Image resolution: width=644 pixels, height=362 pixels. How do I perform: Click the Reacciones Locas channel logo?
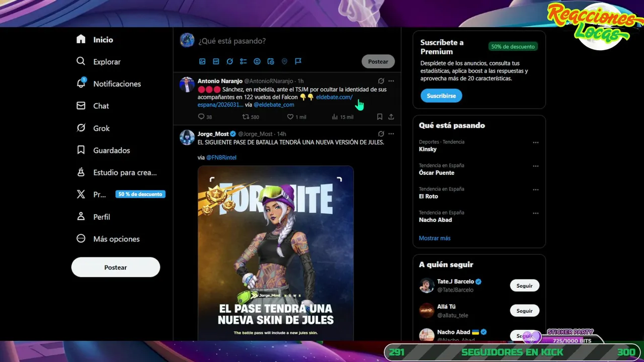coord(595,25)
